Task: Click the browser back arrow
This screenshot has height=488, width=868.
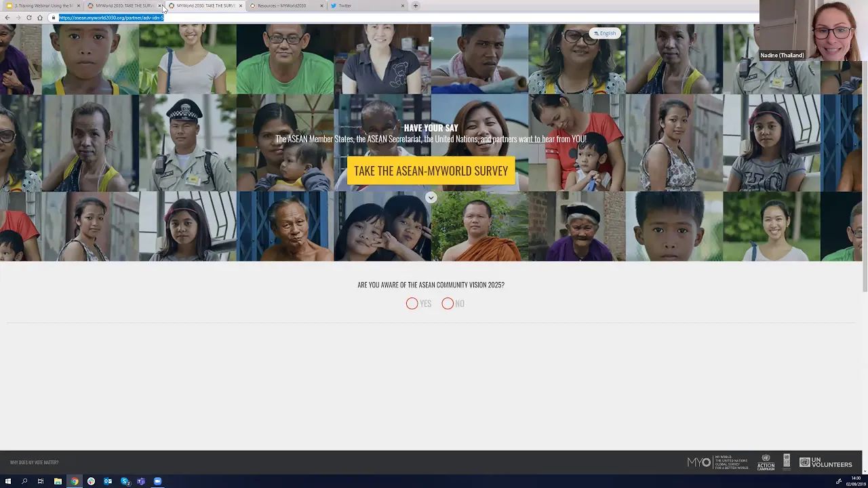Action: (x=7, y=18)
